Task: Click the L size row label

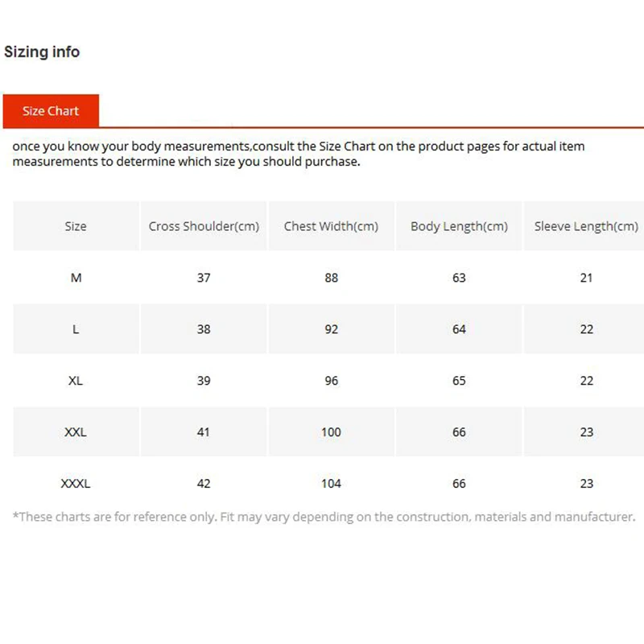Action: coord(76,329)
